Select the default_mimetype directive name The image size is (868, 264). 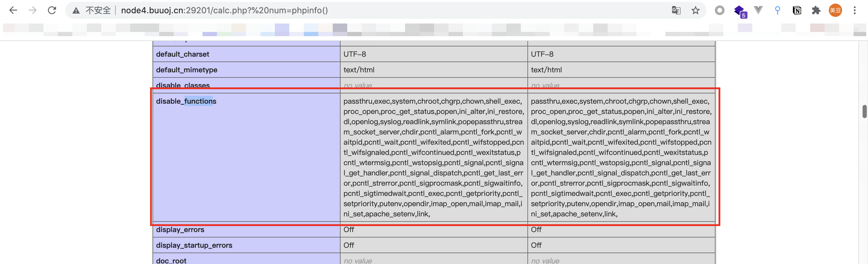(186, 70)
